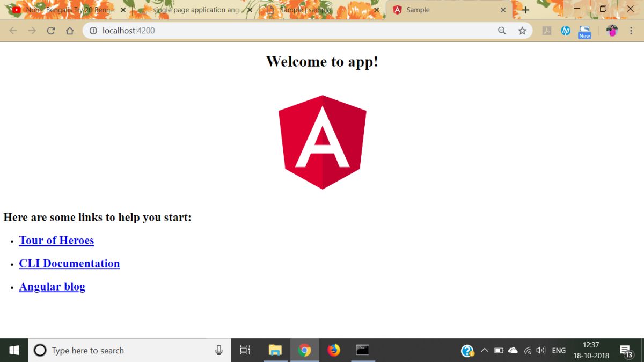Click the Welcome to app! heading
The width and height of the screenshot is (644, 362).
click(x=322, y=61)
